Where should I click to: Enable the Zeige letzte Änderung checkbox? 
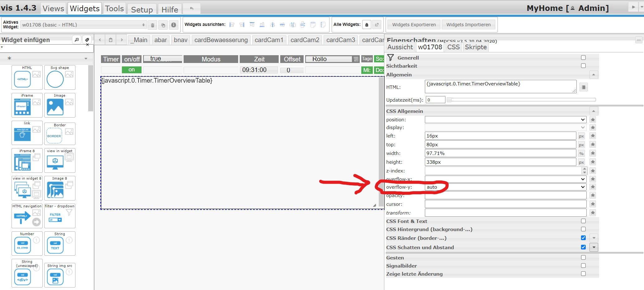pos(583,274)
